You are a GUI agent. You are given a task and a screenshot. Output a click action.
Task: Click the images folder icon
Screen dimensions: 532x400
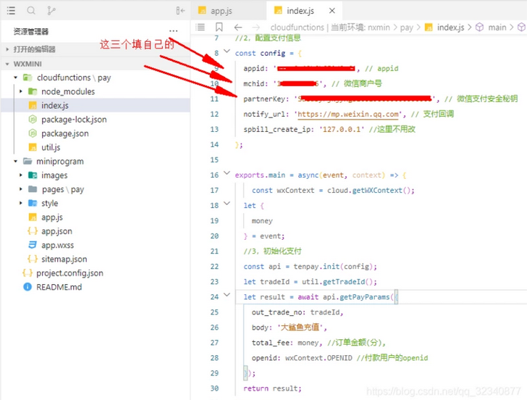(33, 175)
